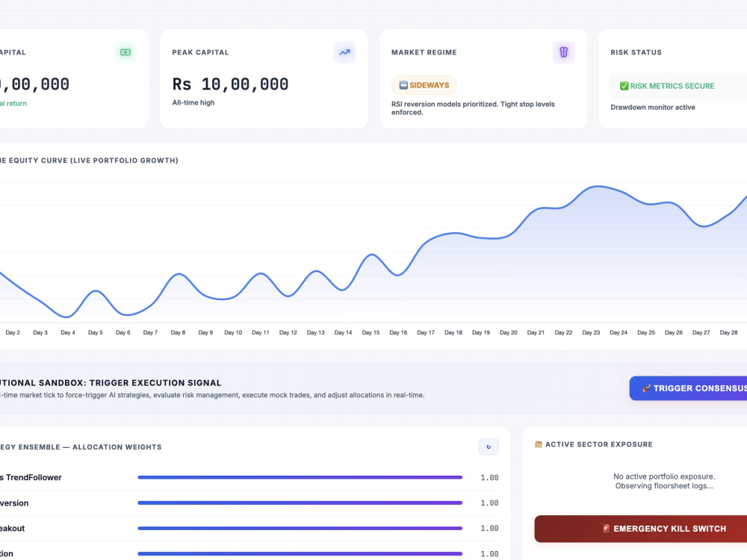This screenshot has width=747, height=560.
Task: Click the equity curve chart title
Action: click(x=89, y=161)
